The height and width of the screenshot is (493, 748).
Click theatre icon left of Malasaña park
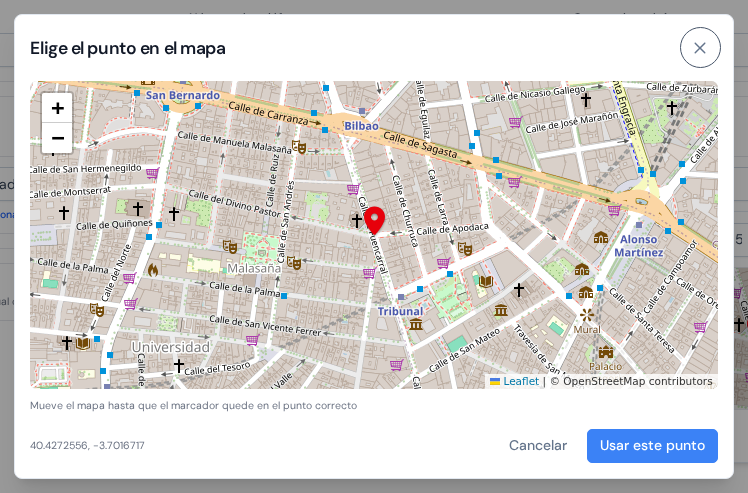pos(230,247)
